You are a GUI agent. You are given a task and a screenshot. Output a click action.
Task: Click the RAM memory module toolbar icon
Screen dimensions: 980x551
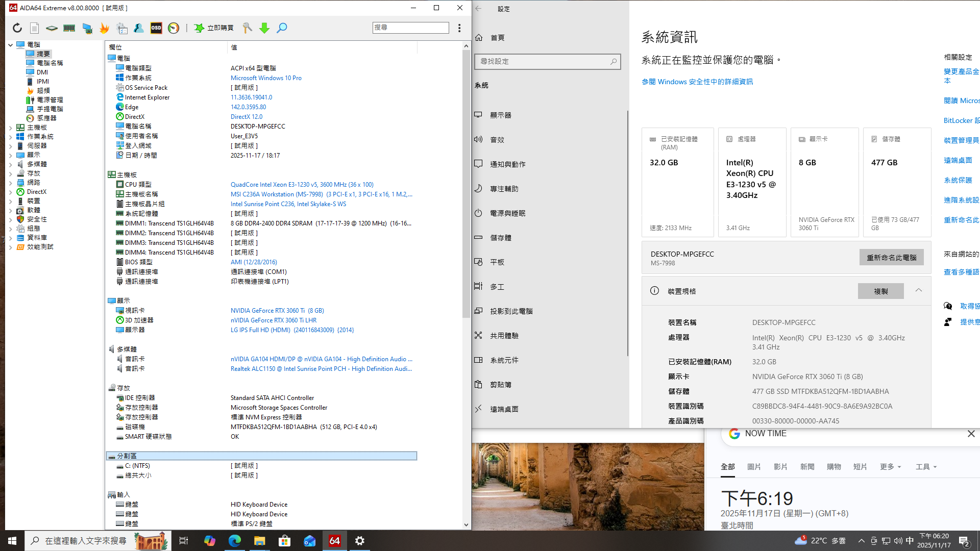(69, 28)
